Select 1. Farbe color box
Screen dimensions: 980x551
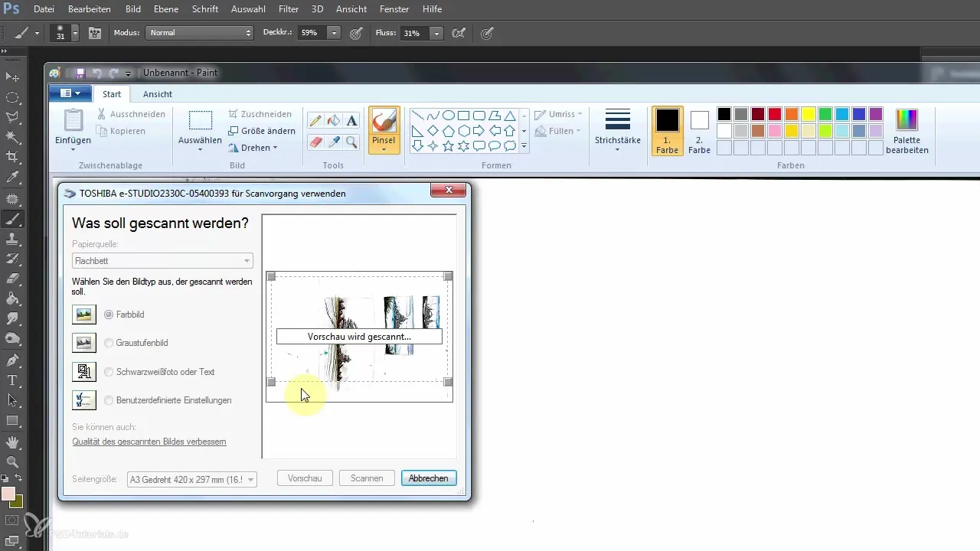tap(667, 131)
